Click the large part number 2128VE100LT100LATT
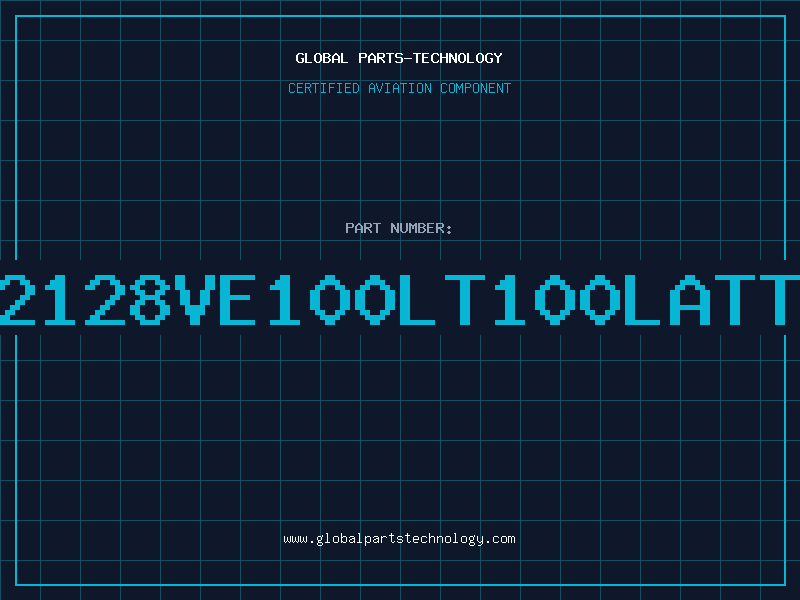This screenshot has height=600, width=800. 400,299
